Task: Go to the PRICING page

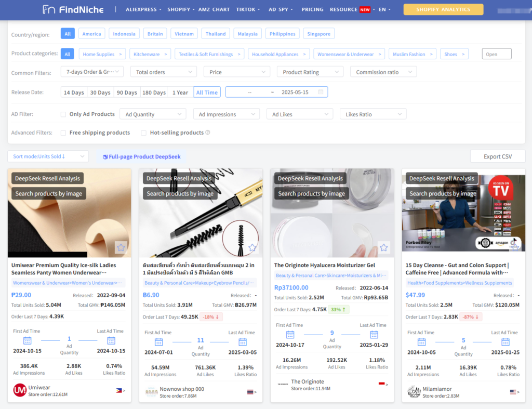Action: click(312, 9)
